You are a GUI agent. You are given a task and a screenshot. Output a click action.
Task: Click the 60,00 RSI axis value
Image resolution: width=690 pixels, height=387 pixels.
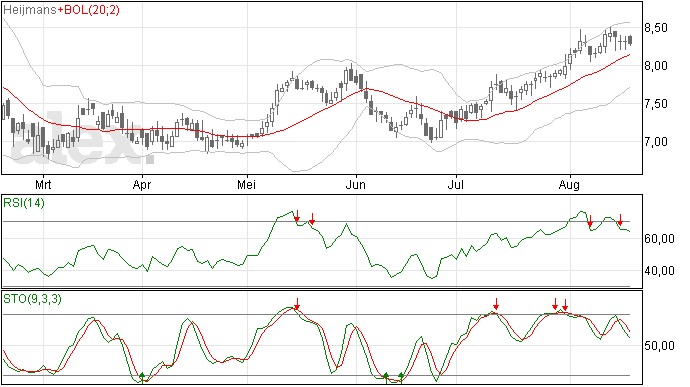click(x=659, y=239)
